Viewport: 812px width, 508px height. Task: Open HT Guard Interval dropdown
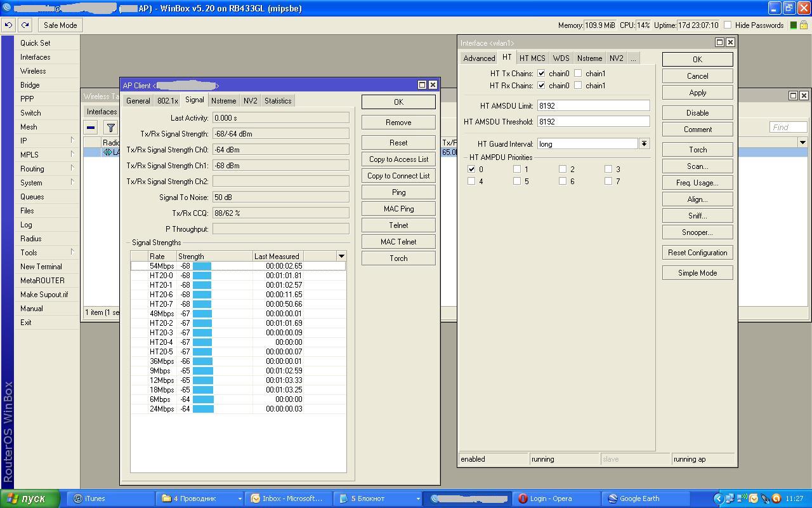(644, 144)
